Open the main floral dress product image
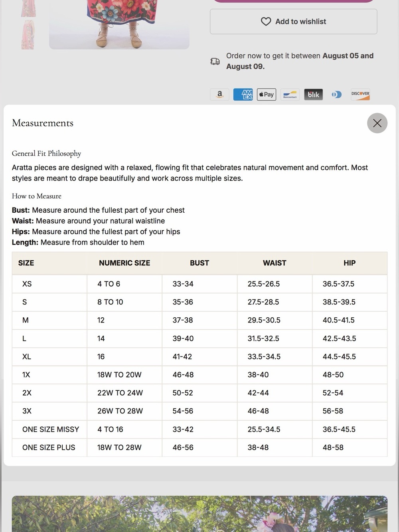Viewport: 399px width, 532px height. (x=119, y=24)
